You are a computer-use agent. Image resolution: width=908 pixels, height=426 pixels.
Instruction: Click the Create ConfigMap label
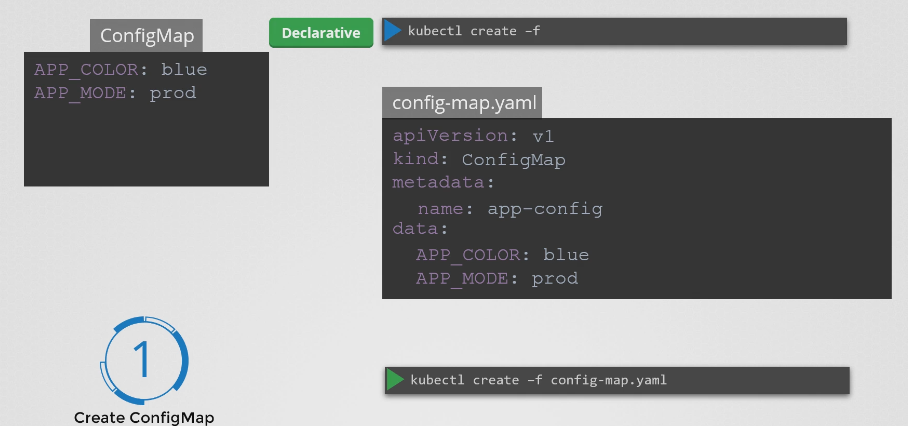coord(144,417)
